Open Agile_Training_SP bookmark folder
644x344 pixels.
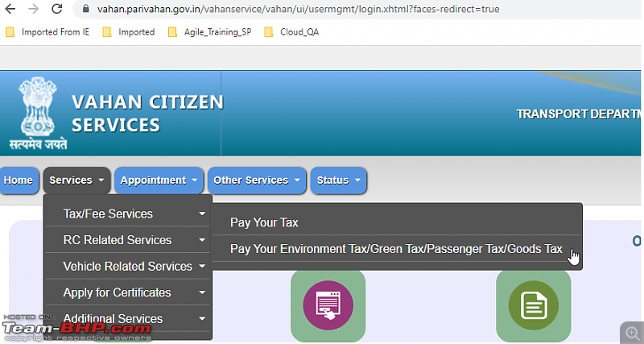tap(209, 32)
